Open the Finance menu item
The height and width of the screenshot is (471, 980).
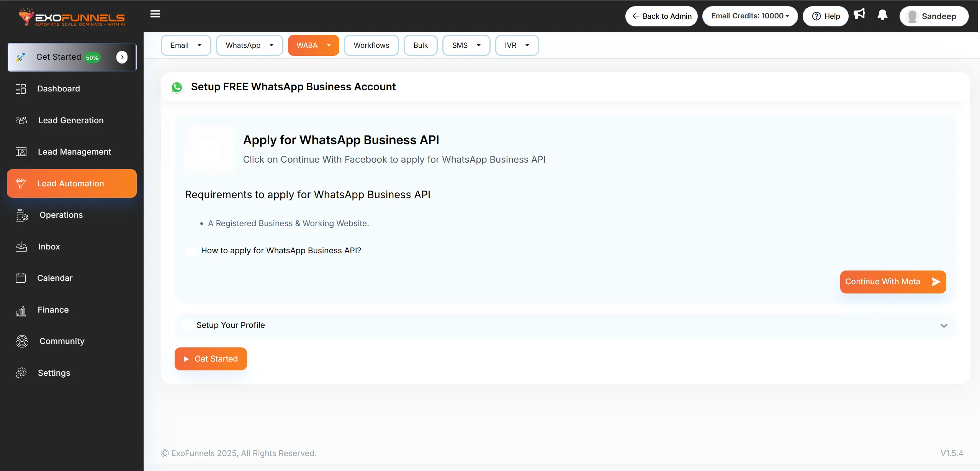72,310
